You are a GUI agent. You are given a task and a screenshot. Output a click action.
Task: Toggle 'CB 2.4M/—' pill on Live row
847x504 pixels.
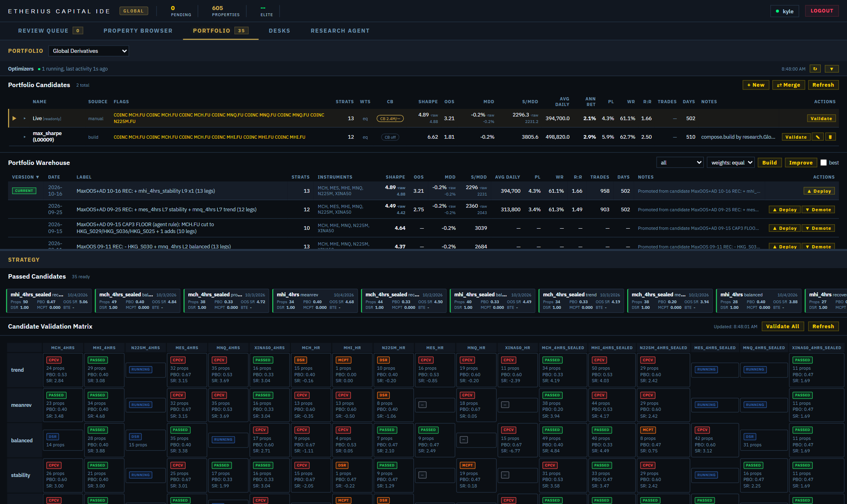pos(390,119)
